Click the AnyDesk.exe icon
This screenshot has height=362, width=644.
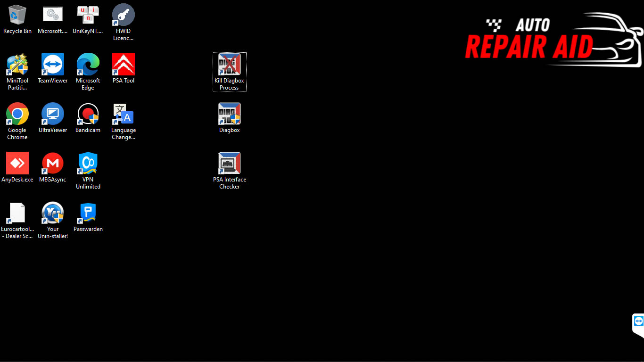[17, 163]
